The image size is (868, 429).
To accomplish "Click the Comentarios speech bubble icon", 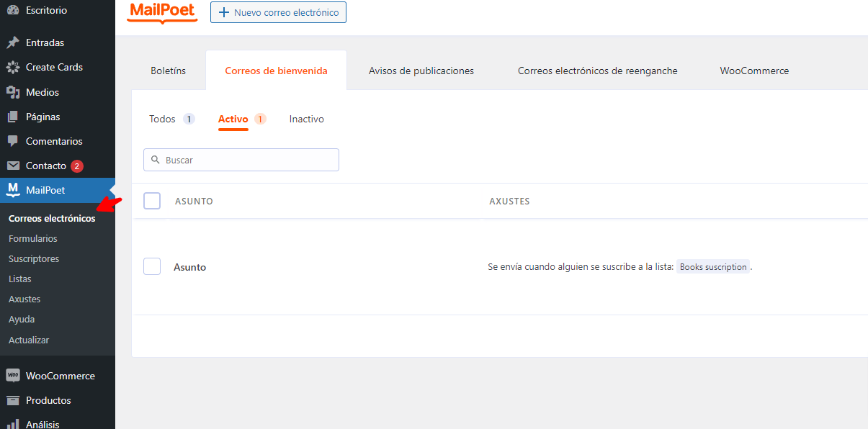I will (13, 141).
